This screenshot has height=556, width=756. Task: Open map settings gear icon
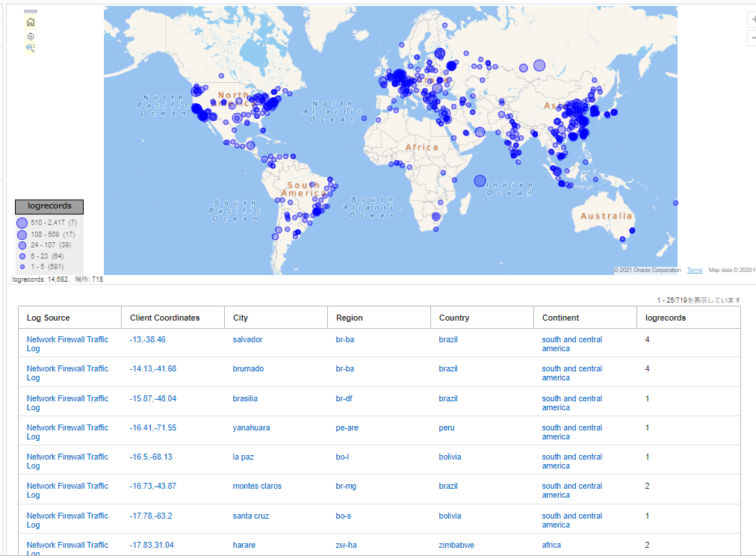coord(31,36)
